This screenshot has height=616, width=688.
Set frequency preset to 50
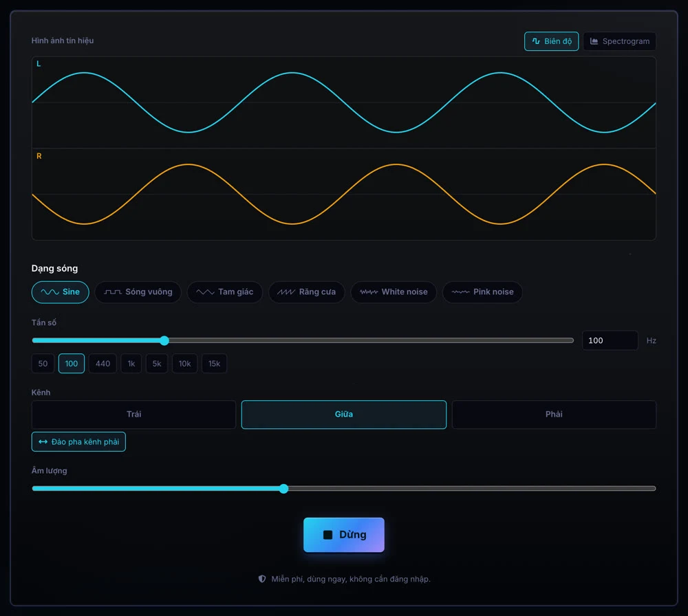point(43,364)
